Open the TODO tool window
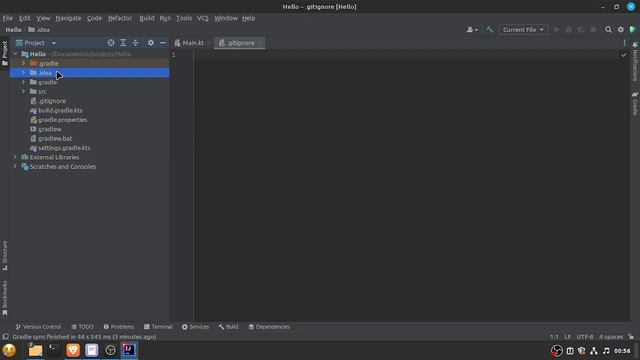This screenshot has width=640, height=360. click(82, 327)
